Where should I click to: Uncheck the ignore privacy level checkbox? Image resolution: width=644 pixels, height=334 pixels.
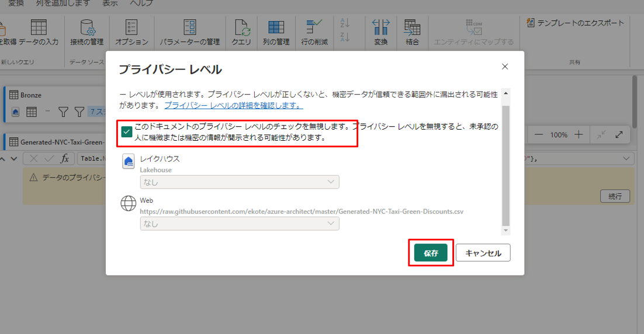click(126, 132)
